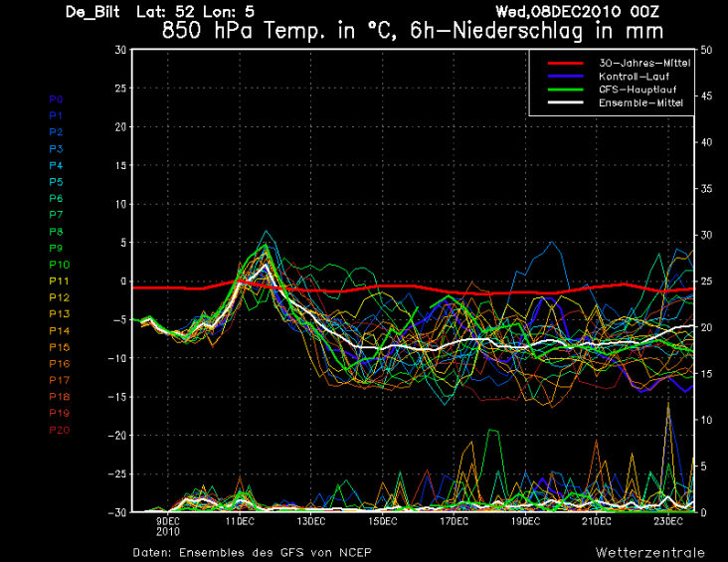
Task: Select the 'Kontroll-Lauf' legend label
Action: click(634, 77)
